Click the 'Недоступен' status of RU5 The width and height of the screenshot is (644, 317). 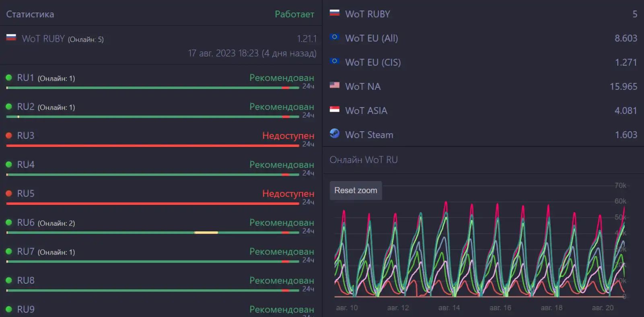[x=288, y=194]
